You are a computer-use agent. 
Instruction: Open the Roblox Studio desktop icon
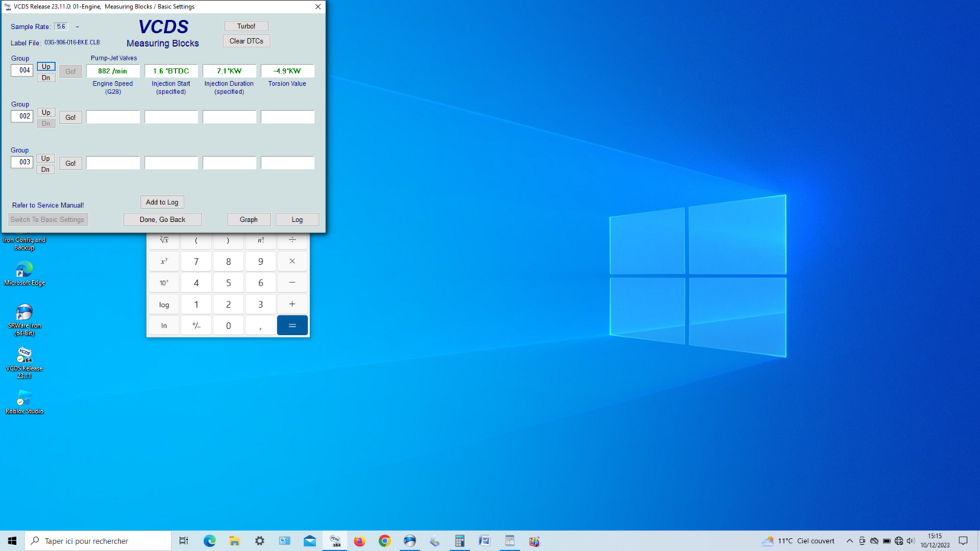coord(24,399)
